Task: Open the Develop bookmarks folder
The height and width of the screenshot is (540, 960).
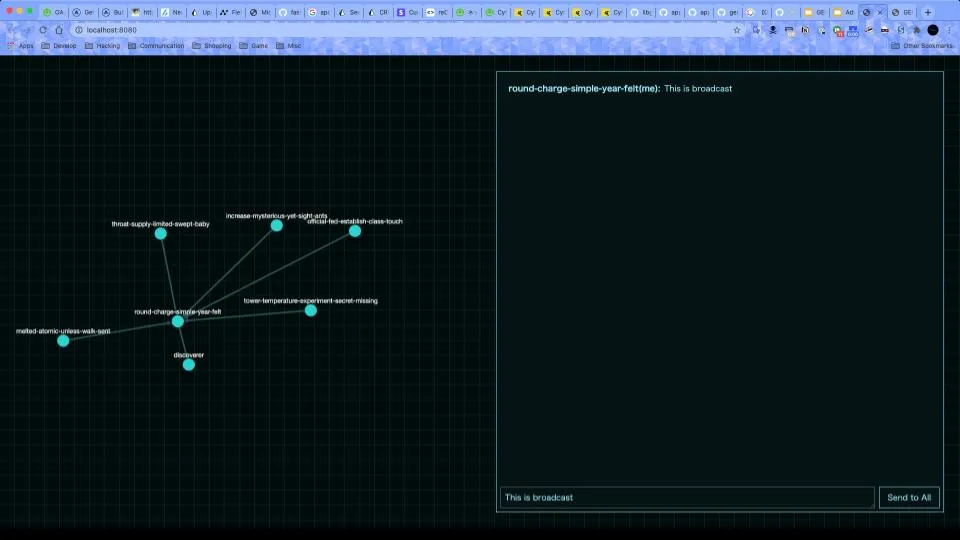Action: click(x=58, y=46)
